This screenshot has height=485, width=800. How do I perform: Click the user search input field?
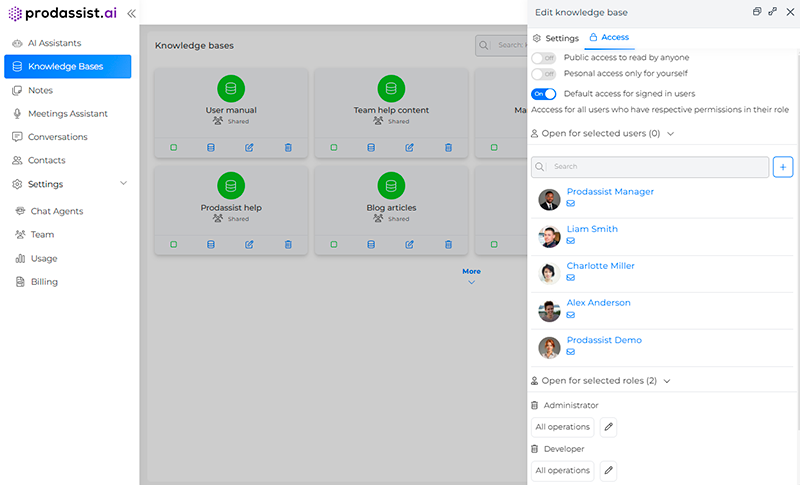pos(657,167)
